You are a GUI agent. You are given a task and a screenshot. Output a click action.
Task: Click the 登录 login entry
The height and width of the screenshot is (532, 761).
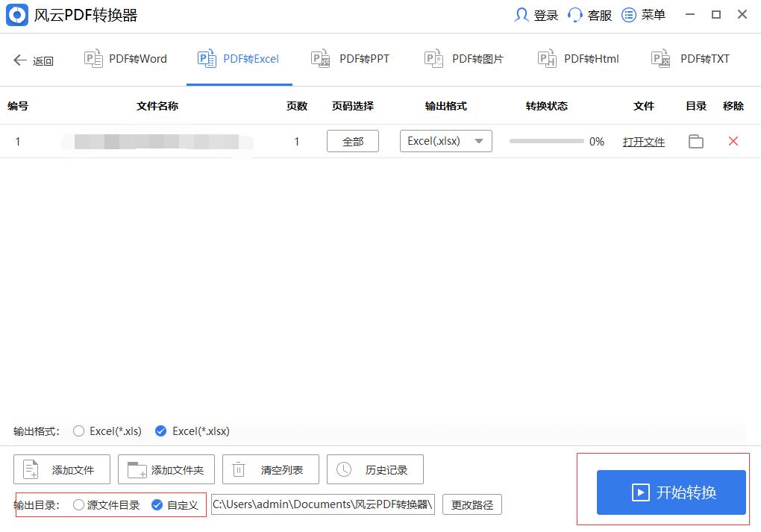(536, 15)
